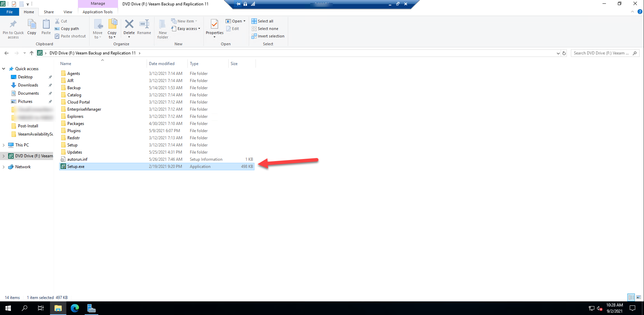Click the Manage contextual tab
The width and height of the screenshot is (644, 315).
(x=98, y=4)
